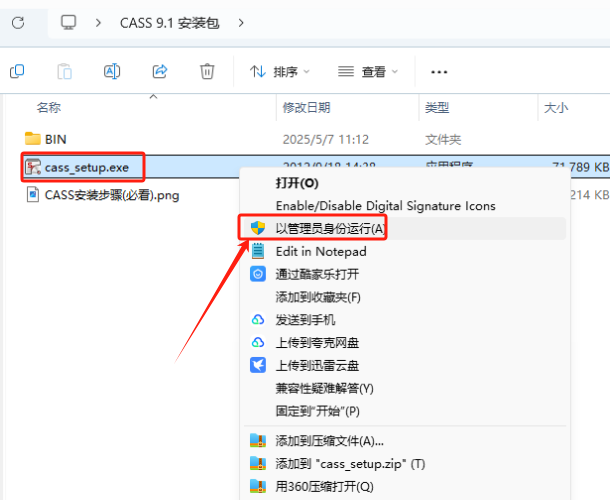Expand the chevron after 'CASS 9.1 安装包'
This screenshot has height=500, width=610.
pos(241,23)
